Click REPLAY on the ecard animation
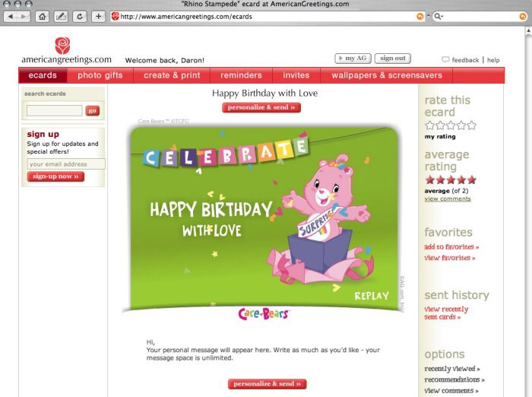 pos(372,296)
